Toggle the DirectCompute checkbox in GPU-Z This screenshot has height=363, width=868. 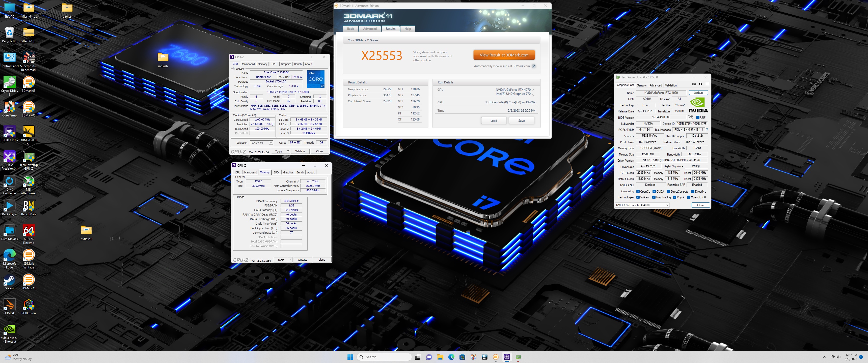point(668,192)
